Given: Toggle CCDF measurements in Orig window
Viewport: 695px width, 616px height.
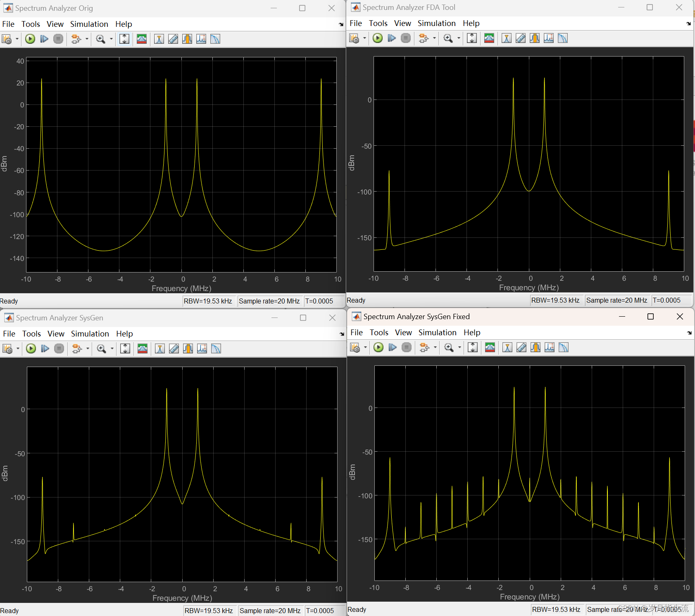Looking at the screenshot, I should point(215,39).
